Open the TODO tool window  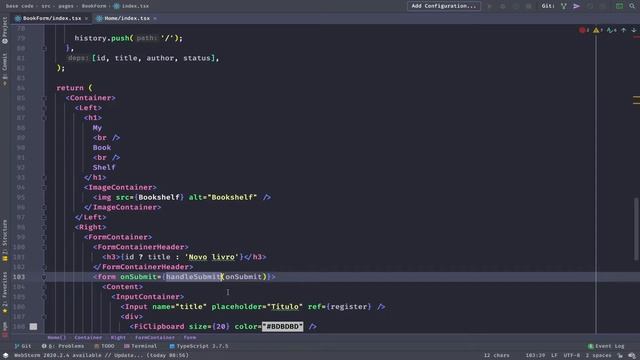tap(104, 346)
